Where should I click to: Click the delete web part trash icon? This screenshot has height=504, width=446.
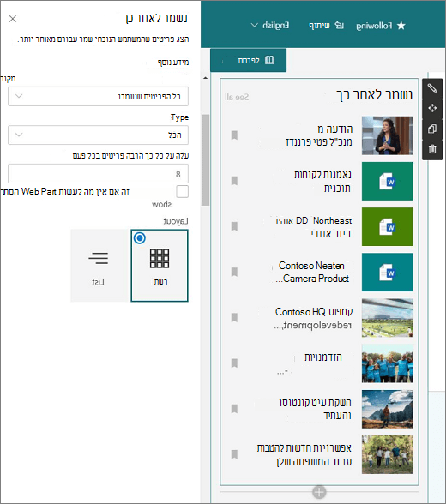coord(432,149)
